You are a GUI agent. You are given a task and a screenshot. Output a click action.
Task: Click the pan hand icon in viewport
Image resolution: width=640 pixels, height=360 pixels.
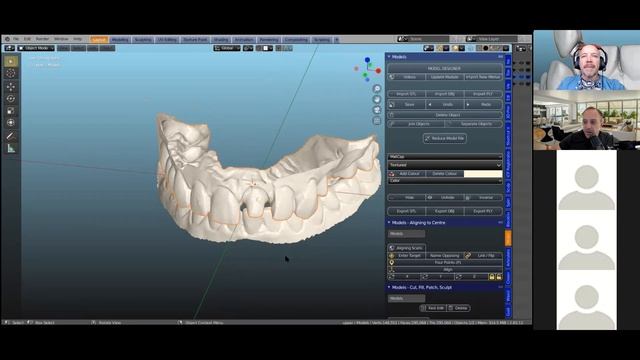click(x=377, y=99)
